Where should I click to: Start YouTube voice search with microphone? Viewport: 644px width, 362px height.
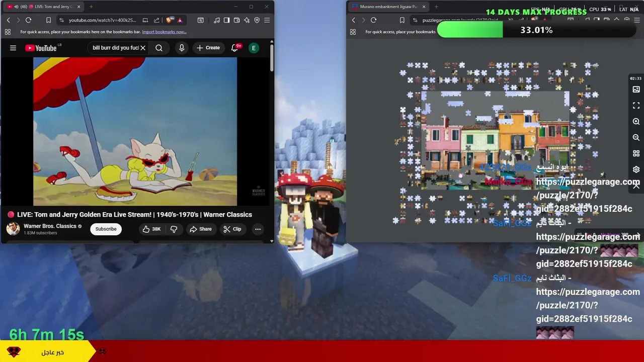pos(182,48)
